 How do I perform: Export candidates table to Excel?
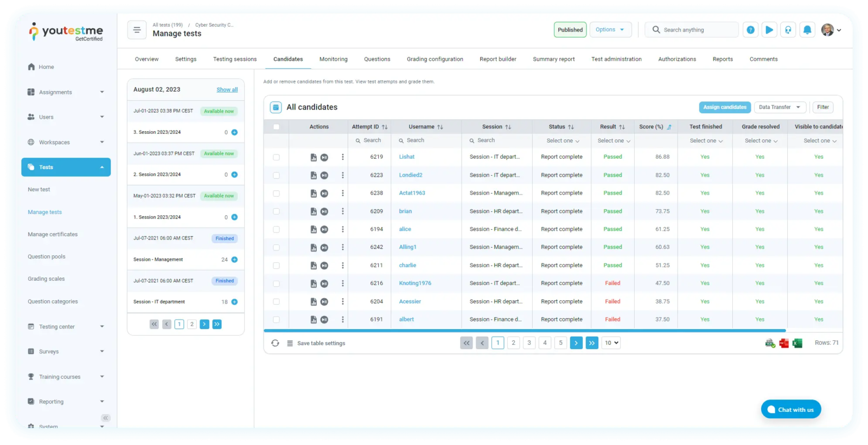click(x=797, y=343)
